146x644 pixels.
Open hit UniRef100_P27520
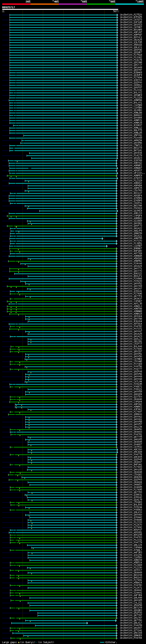click(x=131, y=15)
